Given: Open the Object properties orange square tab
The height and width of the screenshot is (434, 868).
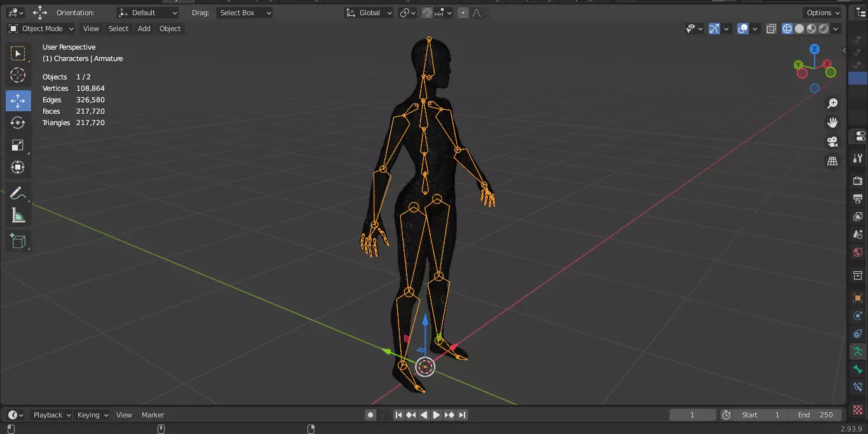Looking at the screenshot, I should coord(858,298).
